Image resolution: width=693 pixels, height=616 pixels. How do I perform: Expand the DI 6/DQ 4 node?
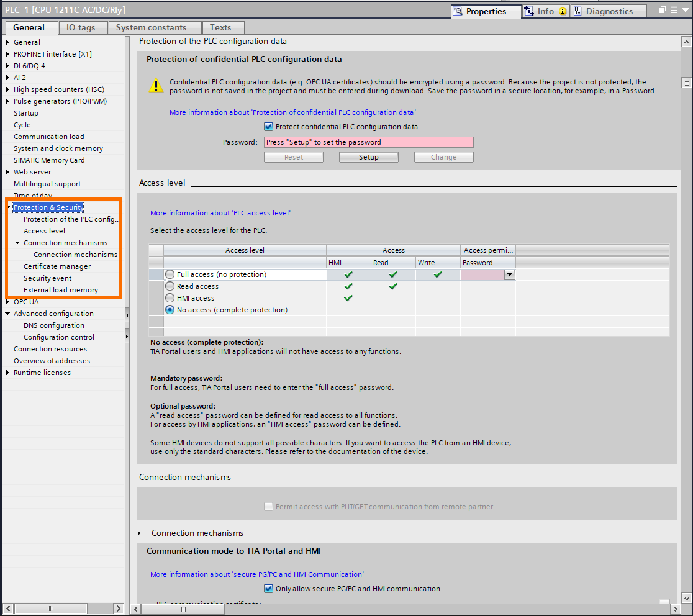pyautogui.click(x=7, y=66)
